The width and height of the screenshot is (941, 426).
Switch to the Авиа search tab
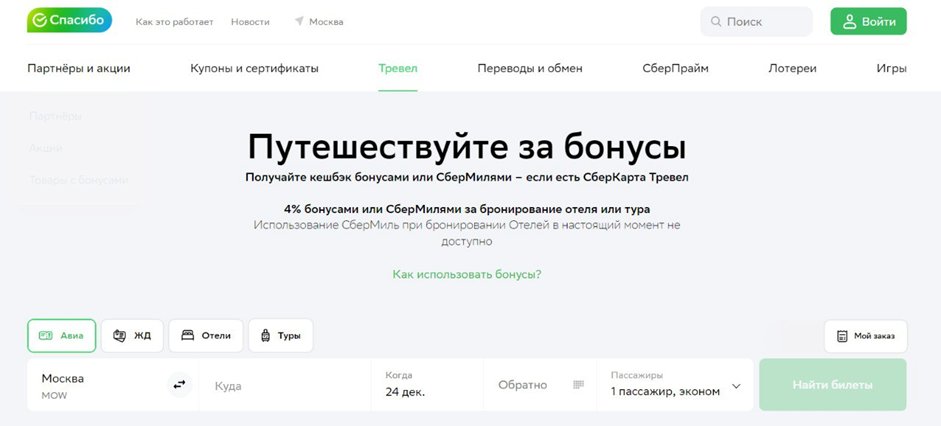[61, 335]
